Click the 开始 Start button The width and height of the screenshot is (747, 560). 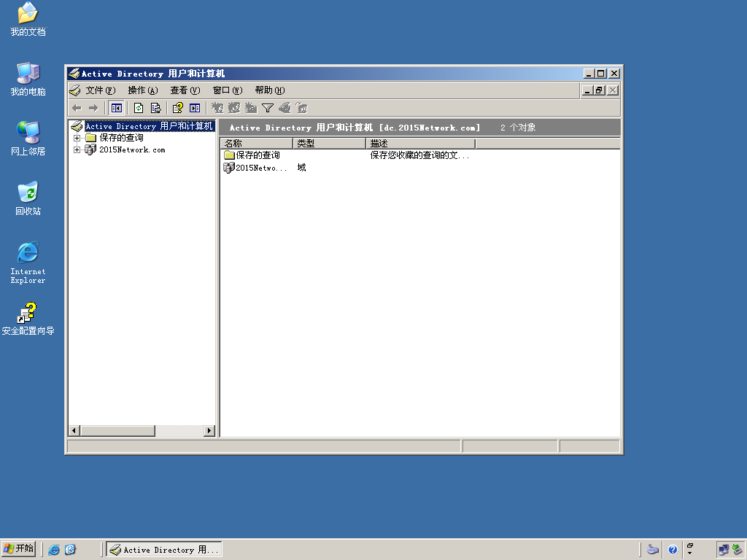click(x=19, y=549)
